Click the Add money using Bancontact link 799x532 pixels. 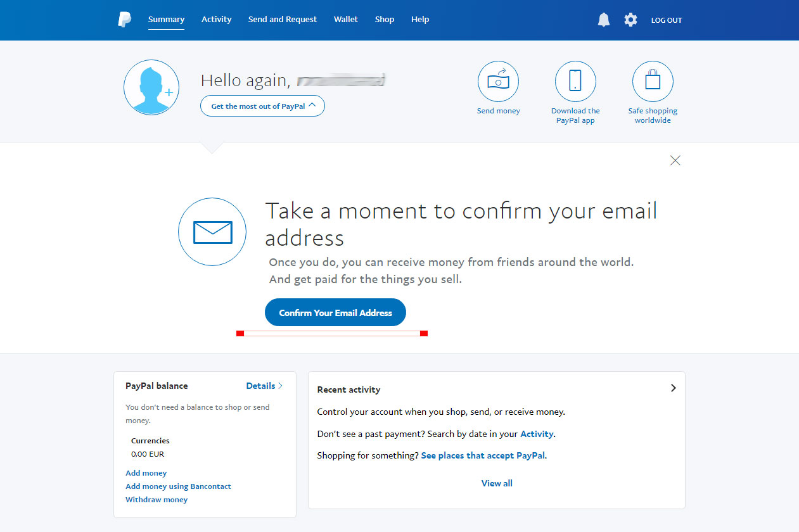pyautogui.click(x=178, y=486)
